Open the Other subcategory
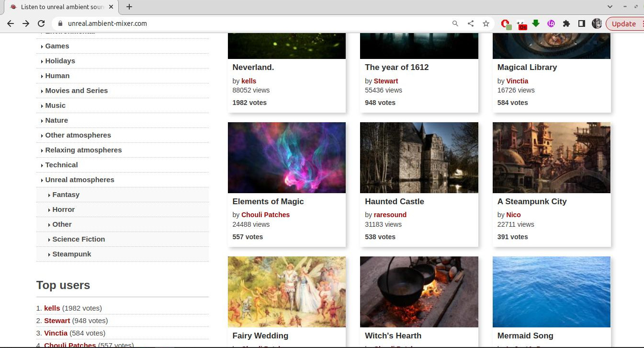The height and width of the screenshot is (348, 644). click(62, 224)
